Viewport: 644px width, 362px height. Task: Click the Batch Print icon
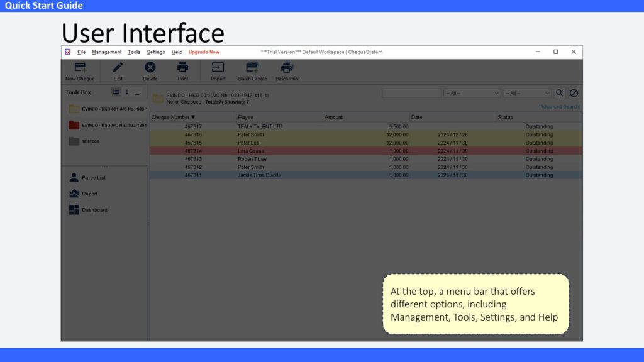[x=287, y=72]
